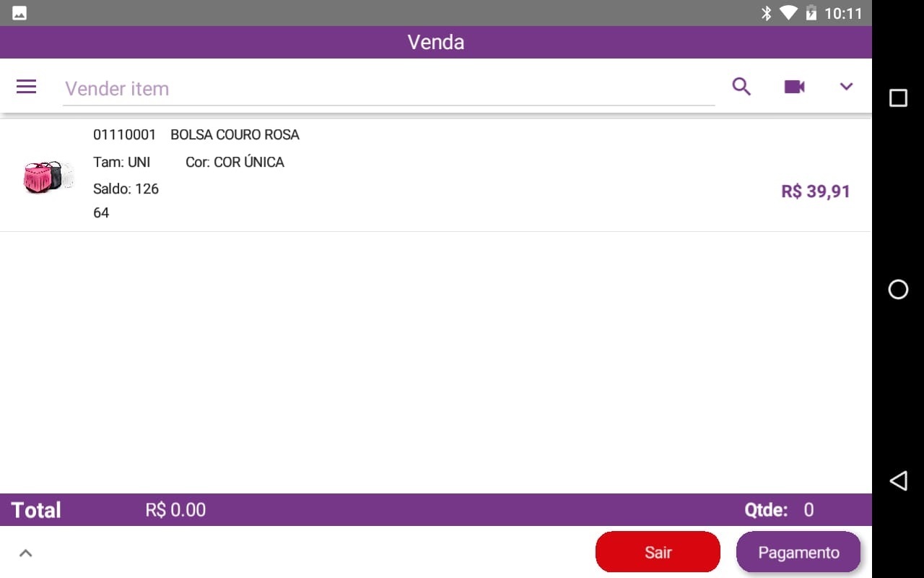Tap the Wi-Fi status icon
The image size is (924, 578).
pyautogui.click(x=788, y=13)
